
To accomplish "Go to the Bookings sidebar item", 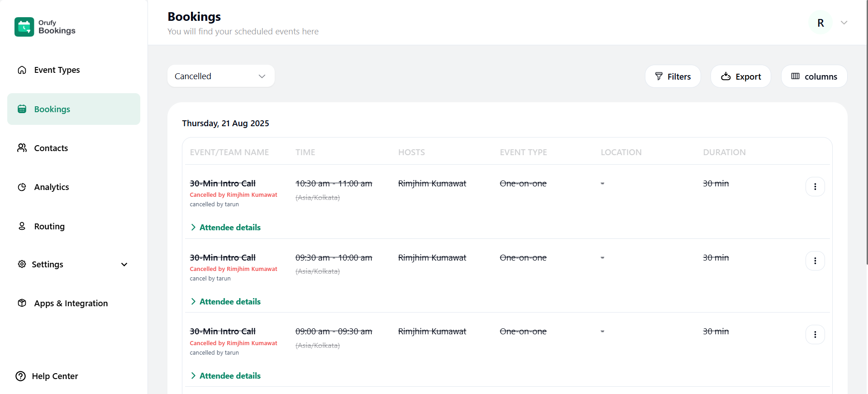I will 52,109.
